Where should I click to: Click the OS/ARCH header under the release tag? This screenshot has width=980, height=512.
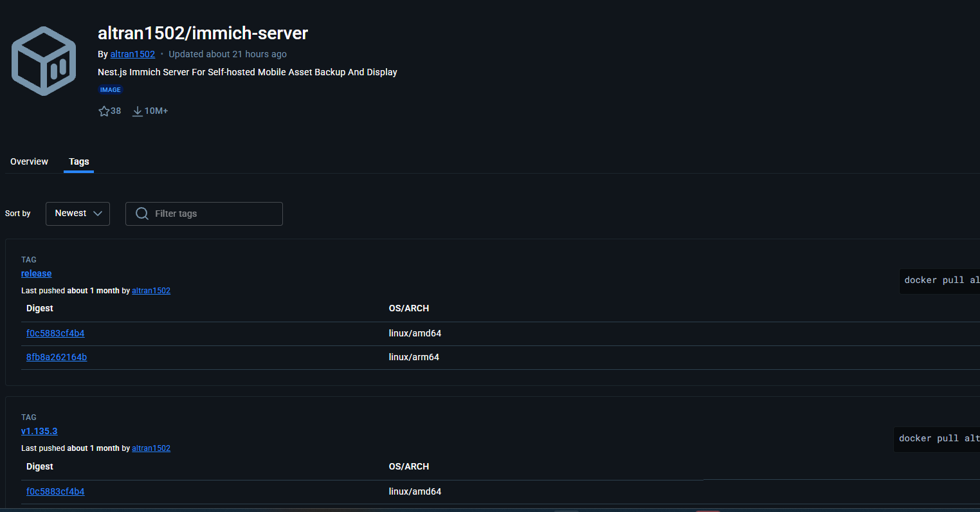click(x=409, y=308)
